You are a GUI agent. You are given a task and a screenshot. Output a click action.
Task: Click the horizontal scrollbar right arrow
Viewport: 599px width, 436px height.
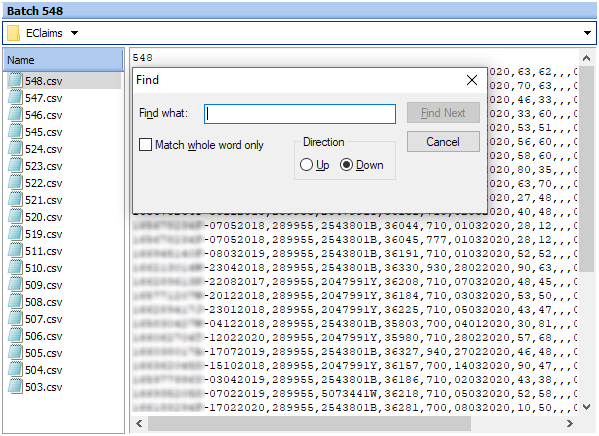coord(570,423)
